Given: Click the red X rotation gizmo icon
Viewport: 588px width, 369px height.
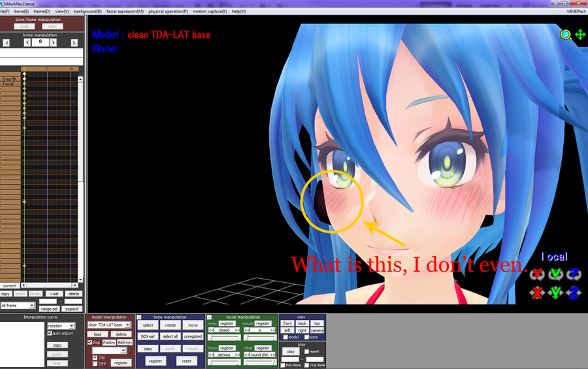Looking at the screenshot, I should [536, 274].
